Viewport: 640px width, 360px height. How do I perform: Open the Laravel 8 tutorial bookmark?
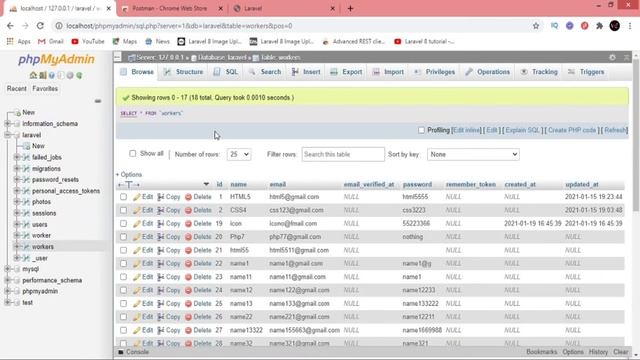(x=424, y=41)
